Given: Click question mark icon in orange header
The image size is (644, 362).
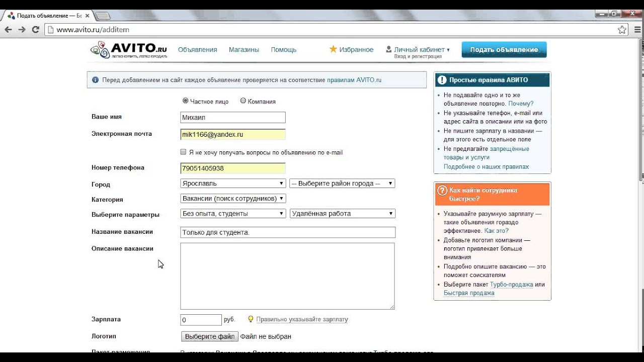Looking at the screenshot, I should pos(442,191).
